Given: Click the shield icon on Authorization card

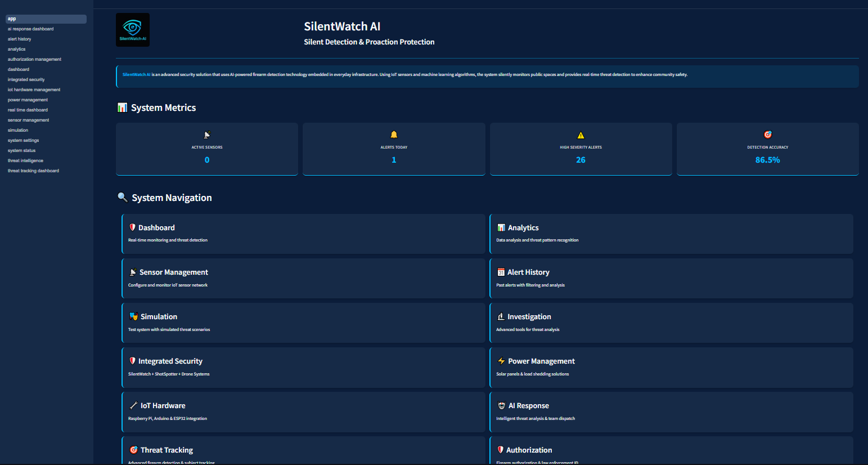Looking at the screenshot, I should [x=500, y=450].
